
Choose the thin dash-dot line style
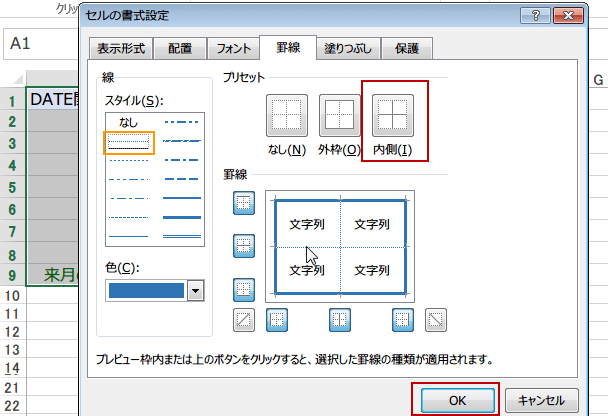point(128,199)
